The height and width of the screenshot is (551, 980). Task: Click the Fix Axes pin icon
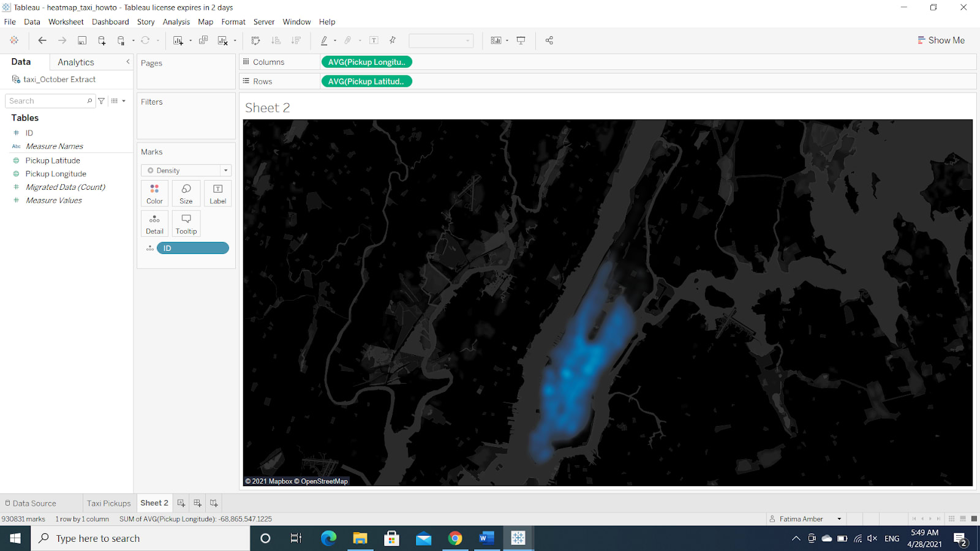pos(393,40)
